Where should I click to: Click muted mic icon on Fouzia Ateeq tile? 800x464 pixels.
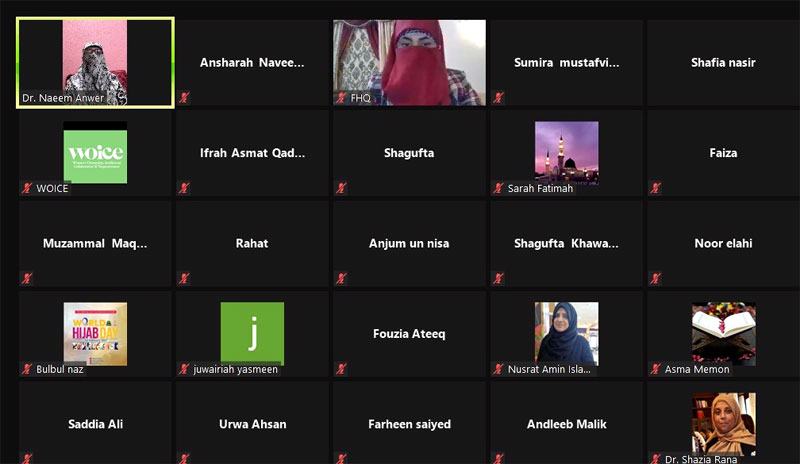click(341, 369)
